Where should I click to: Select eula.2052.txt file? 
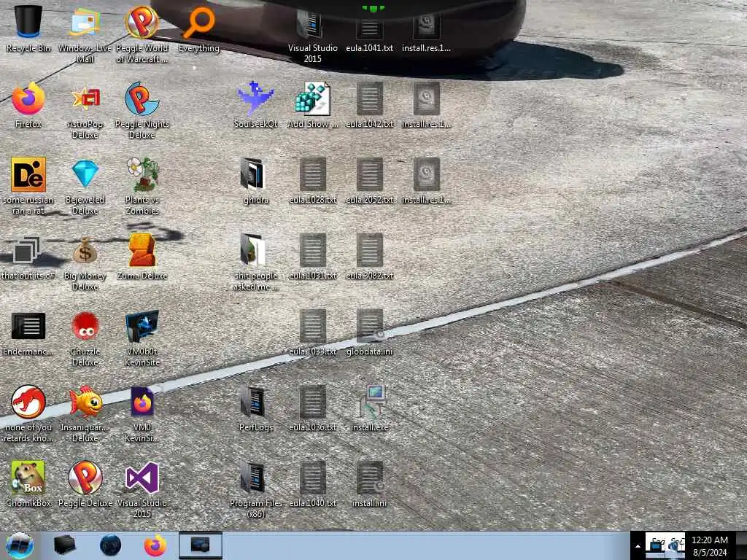pyautogui.click(x=370, y=181)
